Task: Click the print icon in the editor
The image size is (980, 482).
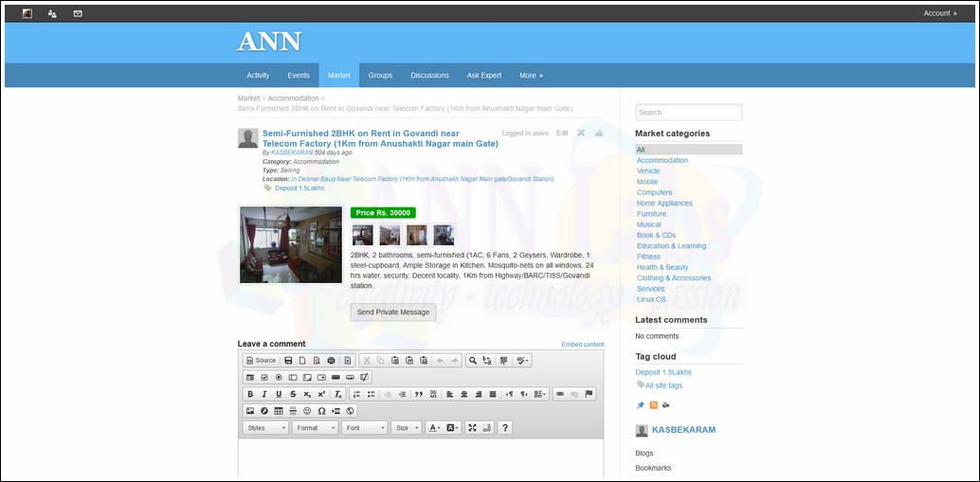Action: (x=331, y=361)
